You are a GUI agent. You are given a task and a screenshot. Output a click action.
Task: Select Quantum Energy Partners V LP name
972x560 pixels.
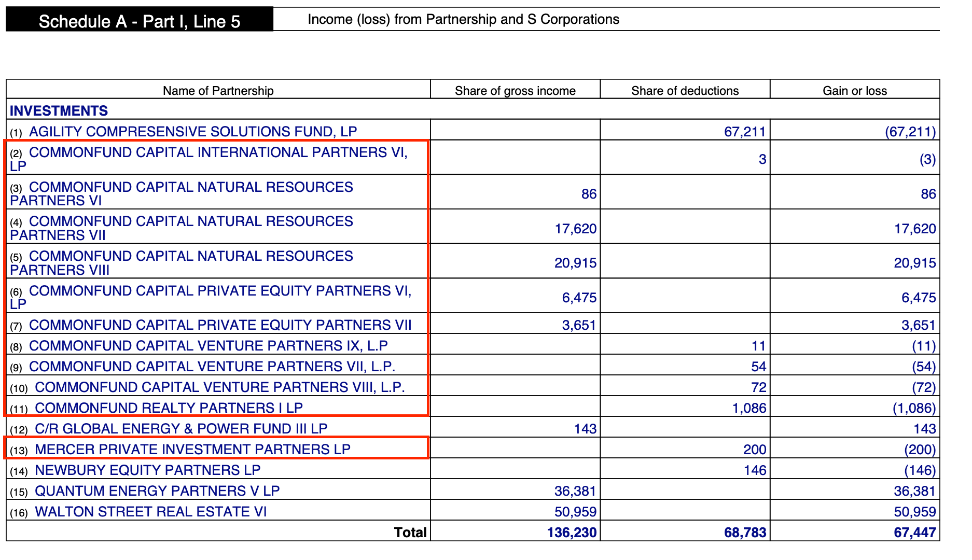(x=157, y=491)
